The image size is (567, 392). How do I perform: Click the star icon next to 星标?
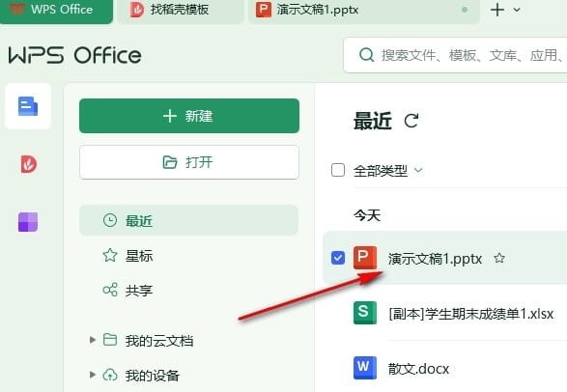[x=110, y=255]
